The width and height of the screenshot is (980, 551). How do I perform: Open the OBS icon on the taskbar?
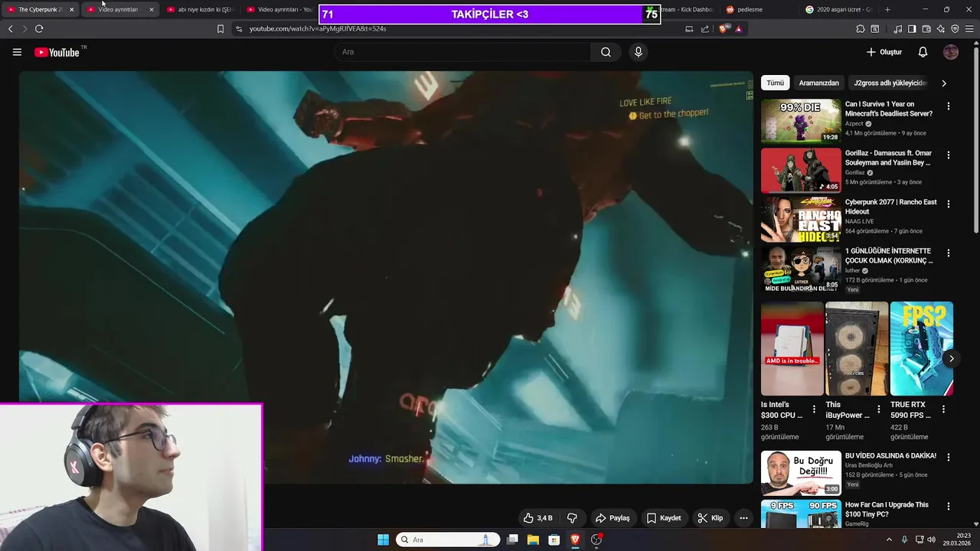point(596,540)
